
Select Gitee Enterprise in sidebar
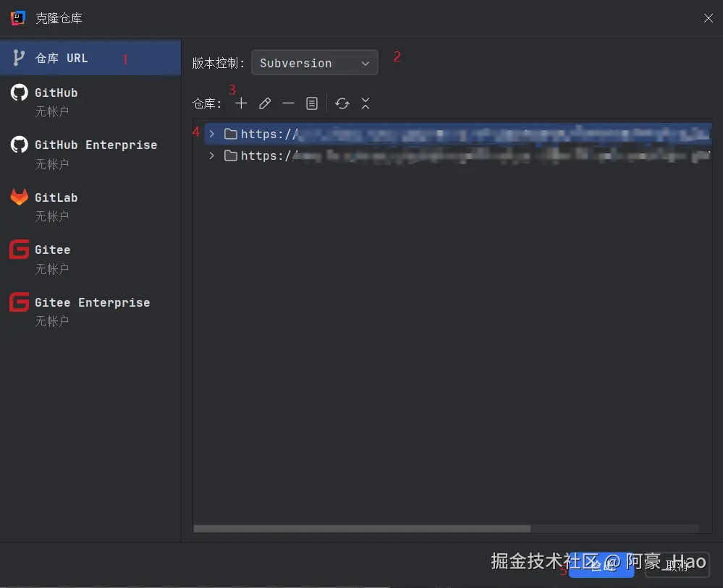(90, 312)
